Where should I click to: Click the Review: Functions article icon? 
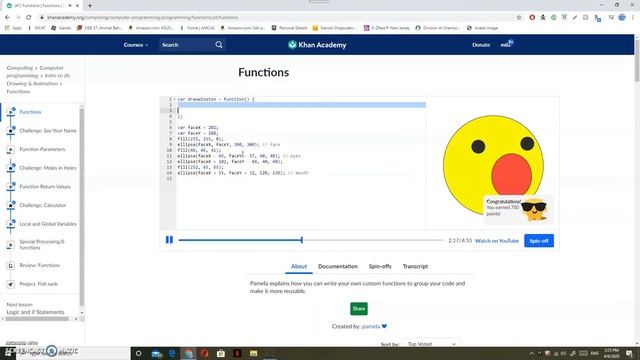11,265
